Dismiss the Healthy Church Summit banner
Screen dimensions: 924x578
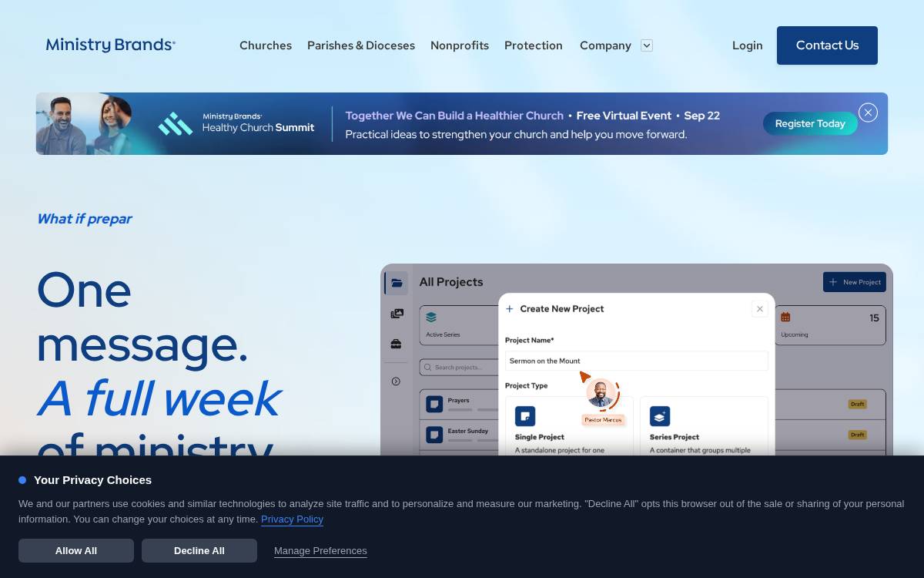(x=869, y=113)
